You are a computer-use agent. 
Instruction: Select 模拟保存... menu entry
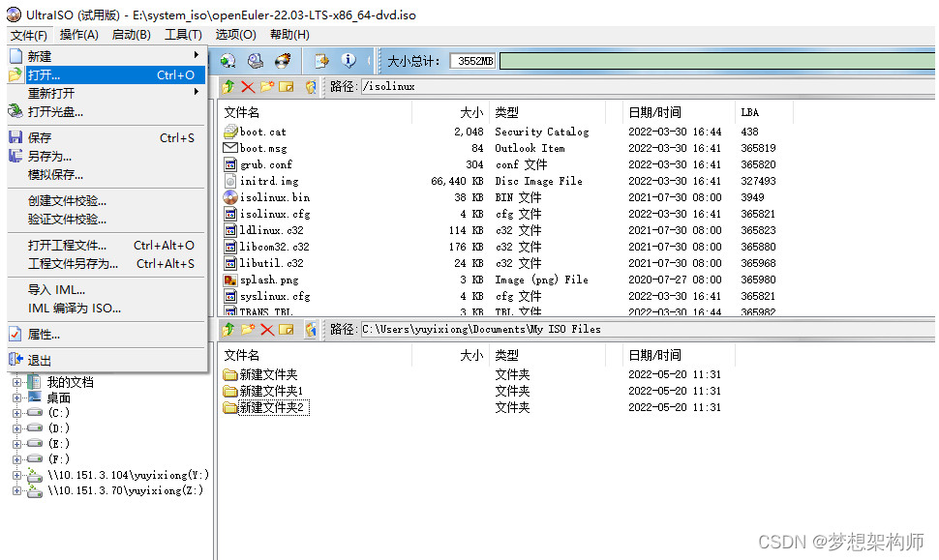pos(106,175)
